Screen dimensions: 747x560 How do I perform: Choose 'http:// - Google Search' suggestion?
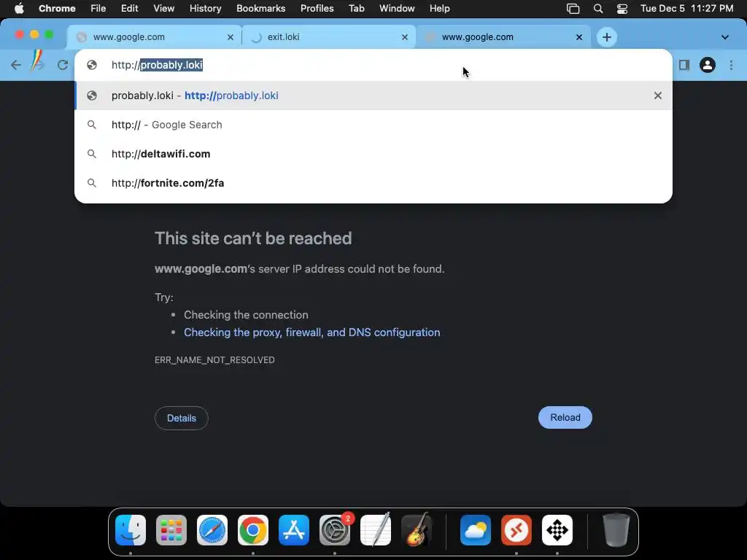point(373,125)
